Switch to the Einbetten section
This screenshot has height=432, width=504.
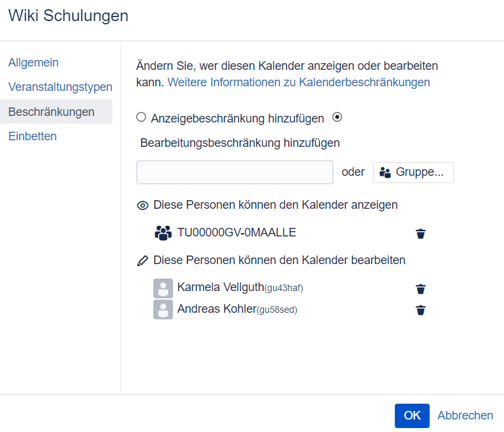point(32,136)
